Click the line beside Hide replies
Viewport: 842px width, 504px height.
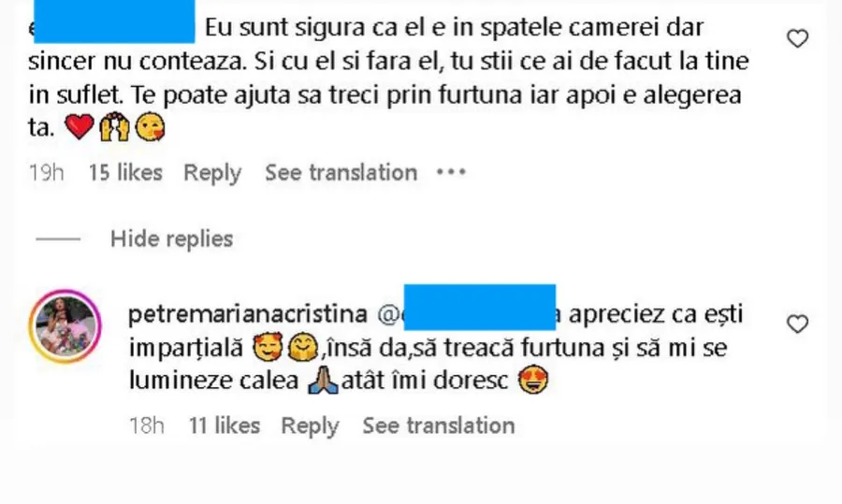tap(58, 238)
